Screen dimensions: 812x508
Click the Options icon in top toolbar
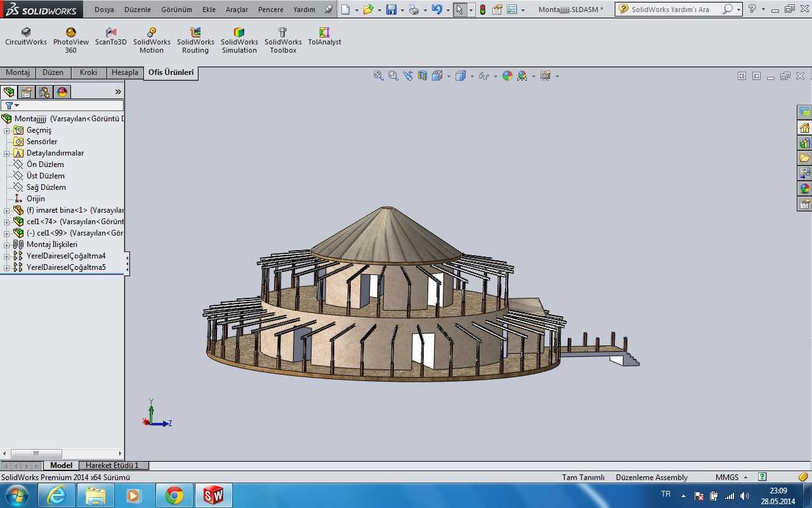(512, 10)
